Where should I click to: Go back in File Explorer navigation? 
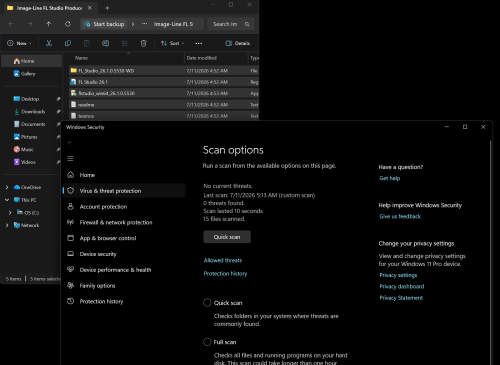coord(11,24)
